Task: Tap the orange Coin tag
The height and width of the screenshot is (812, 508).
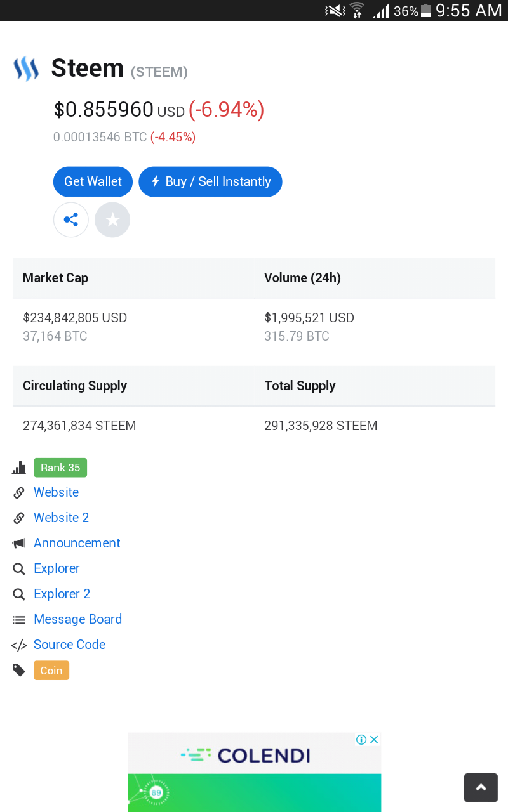Action: point(51,671)
